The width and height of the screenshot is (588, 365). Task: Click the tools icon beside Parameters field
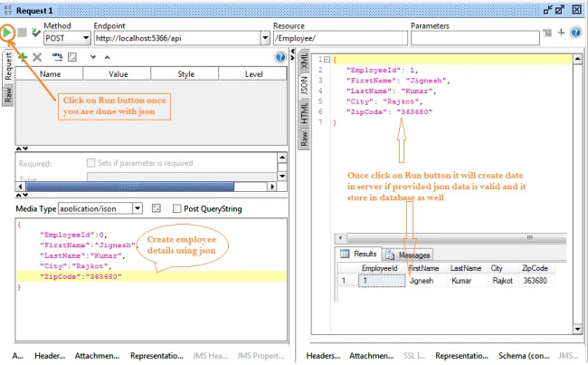(547, 33)
